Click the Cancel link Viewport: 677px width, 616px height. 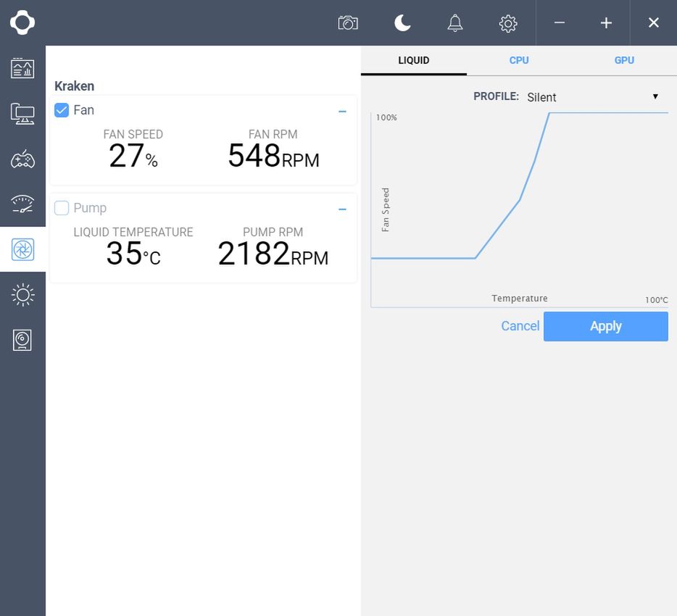(x=520, y=326)
